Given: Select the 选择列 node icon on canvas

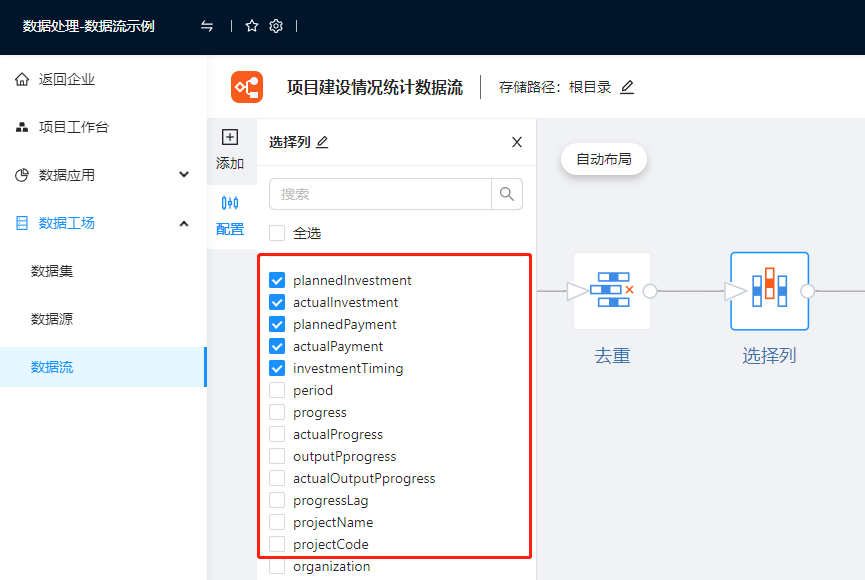Looking at the screenshot, I should tap(768, 291).
